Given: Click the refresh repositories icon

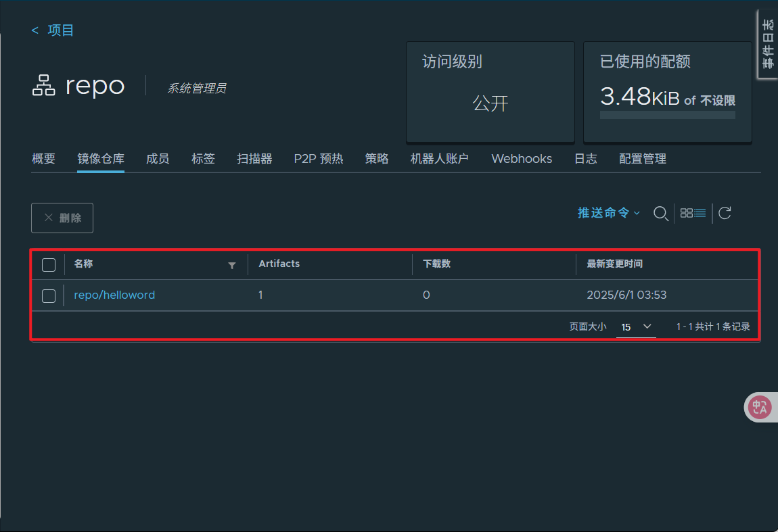Looking at the screenshot, I should coord(725,214).
